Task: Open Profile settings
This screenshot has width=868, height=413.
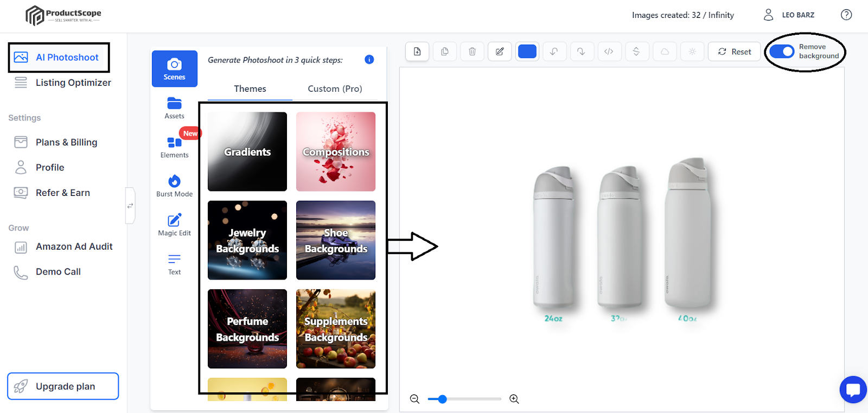Action: pyautogui.click(x=39, y=167)
